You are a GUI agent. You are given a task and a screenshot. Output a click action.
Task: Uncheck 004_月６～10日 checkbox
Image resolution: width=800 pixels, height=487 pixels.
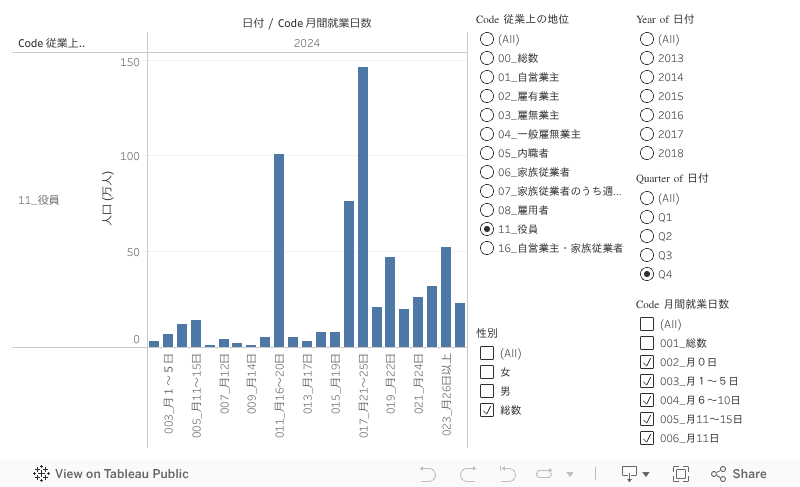[646, 400]
